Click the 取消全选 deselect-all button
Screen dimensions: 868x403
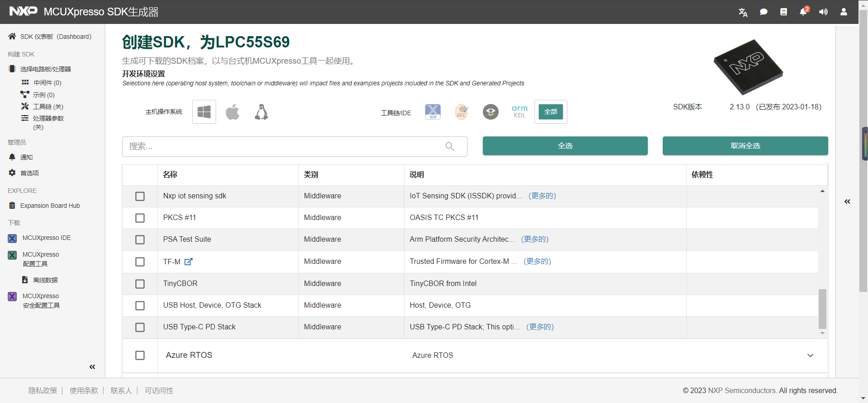pos(745,146)
